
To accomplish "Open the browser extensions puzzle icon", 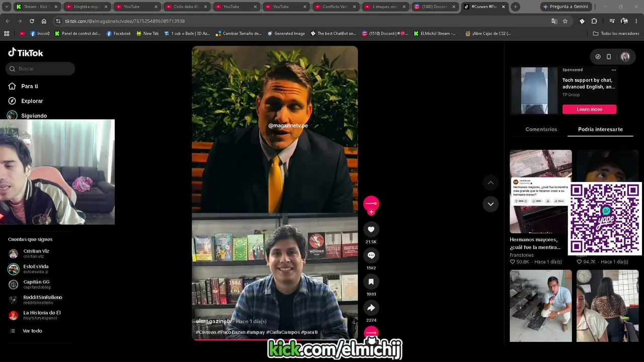I will tap(594, 21).
